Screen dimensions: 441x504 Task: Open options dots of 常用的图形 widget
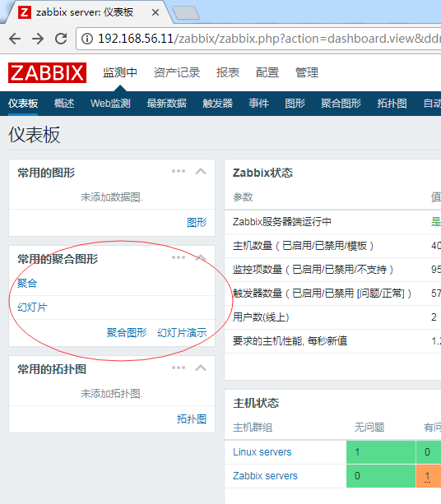(179, 171)
